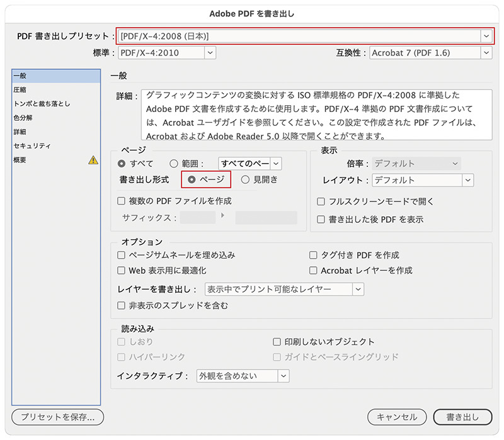Enable 非表示のスプレッドを含む checkbox
Viewport: 504px width, 440px height.
click(x=121, y=305)
